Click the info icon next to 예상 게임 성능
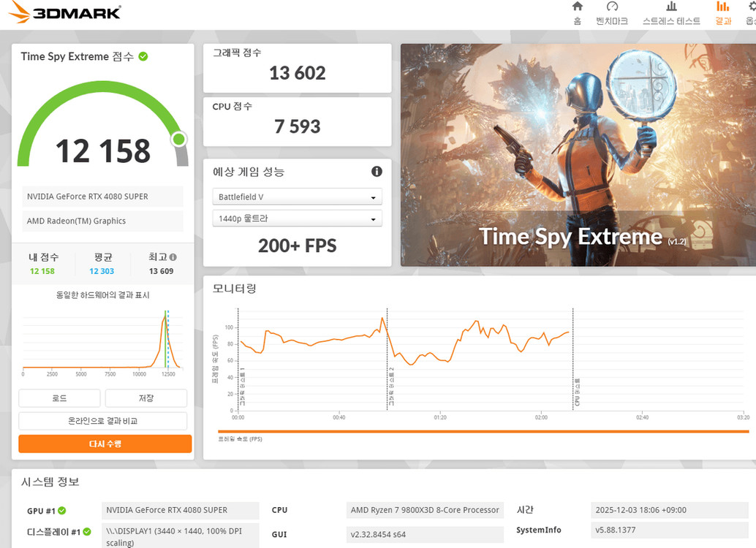This screenshot has width=756, height=548. pos(377,171)
